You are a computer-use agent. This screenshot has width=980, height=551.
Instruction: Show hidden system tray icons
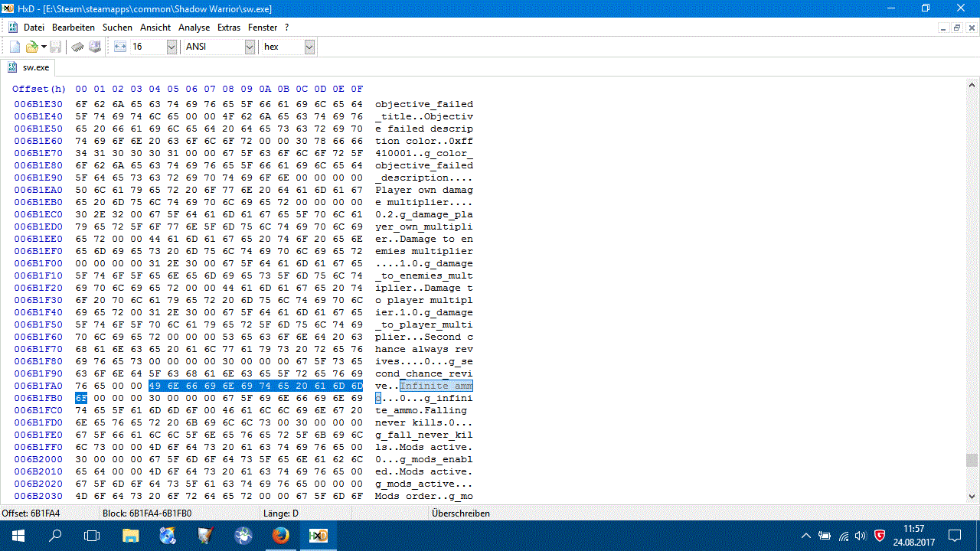[805, 536]
